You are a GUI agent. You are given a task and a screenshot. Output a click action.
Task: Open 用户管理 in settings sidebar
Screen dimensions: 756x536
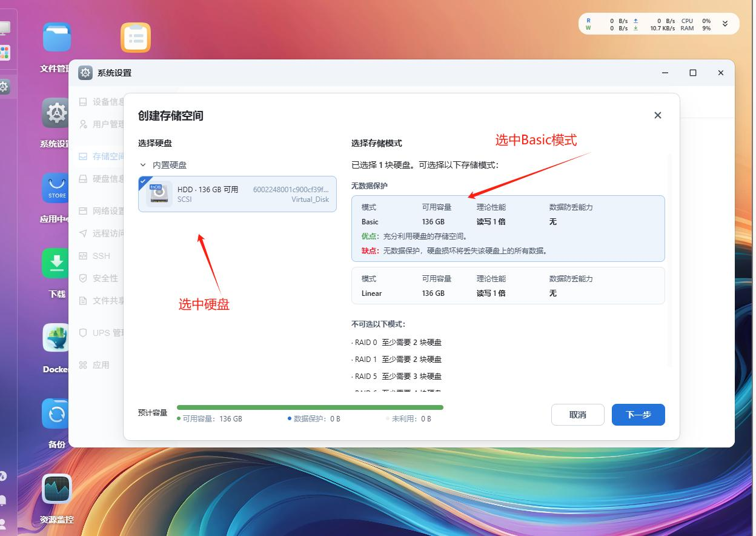click(x=102, y=124)
